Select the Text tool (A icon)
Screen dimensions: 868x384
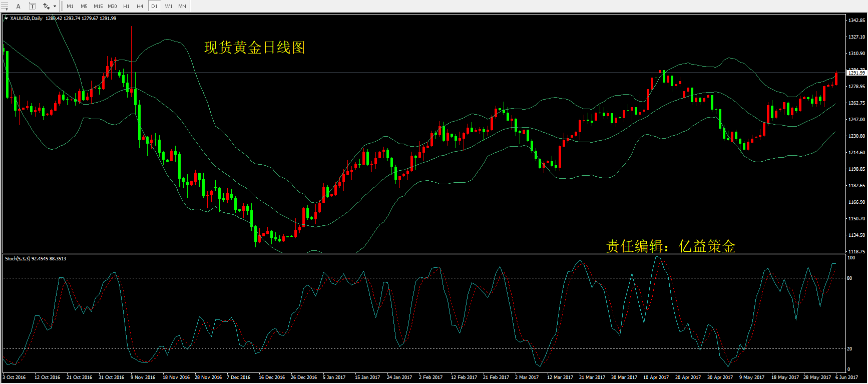click(x=19, y=6)
